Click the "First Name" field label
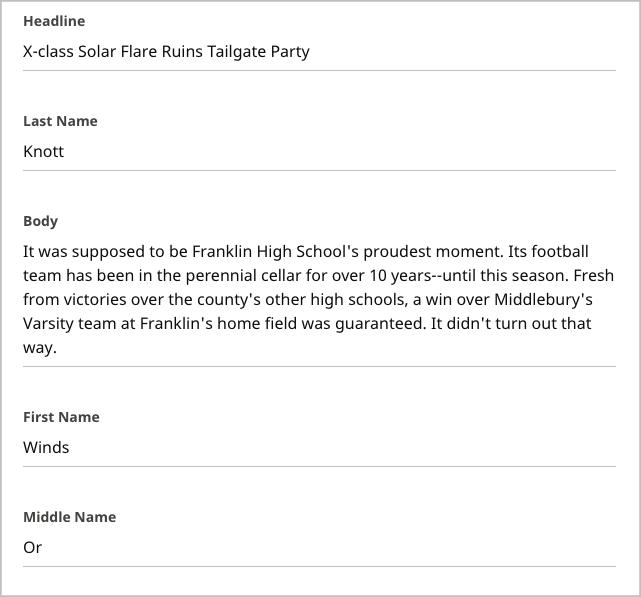Screen dimensions: 641x597 pyautogui.click(x=61, y=417)
